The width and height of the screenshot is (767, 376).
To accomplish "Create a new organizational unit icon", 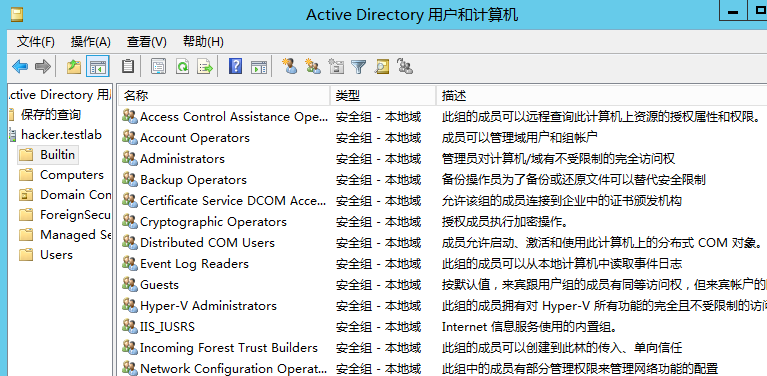I will point(336,66).
